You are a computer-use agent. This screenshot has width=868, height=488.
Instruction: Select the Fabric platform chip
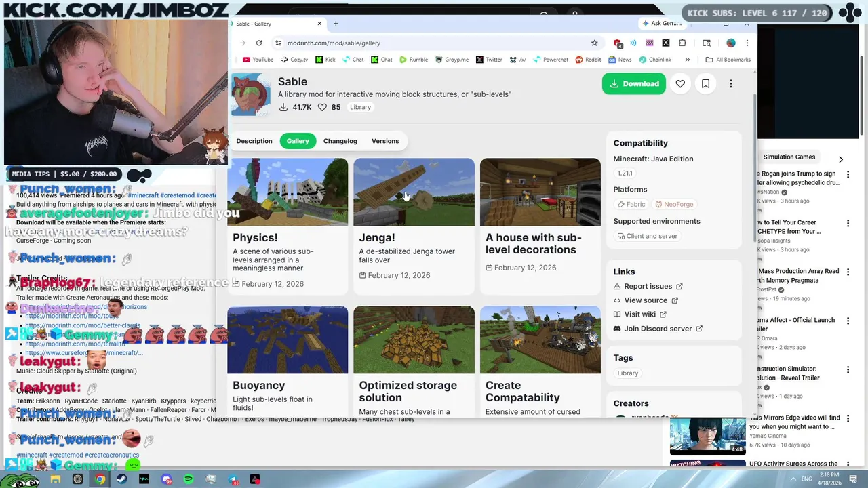tap(631, 204)
